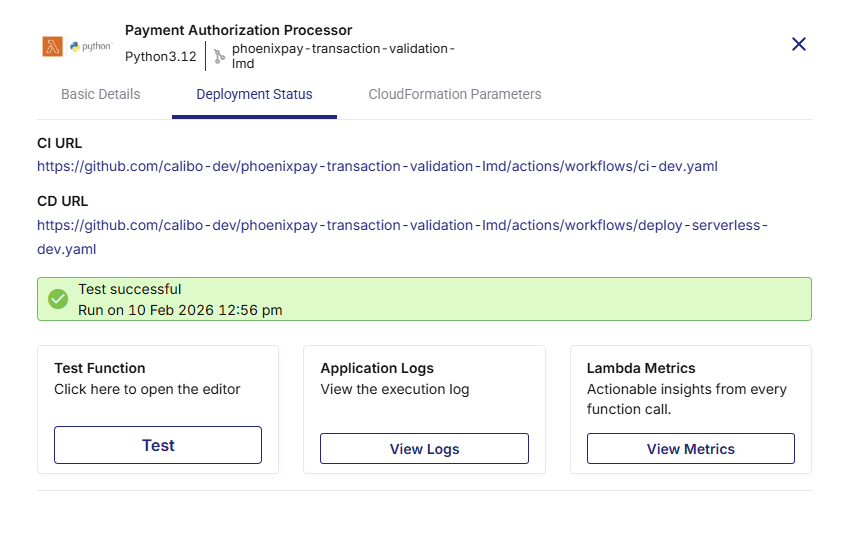
Task: Click the Python3.12 runtime label
Action: [x=160, y=56]
